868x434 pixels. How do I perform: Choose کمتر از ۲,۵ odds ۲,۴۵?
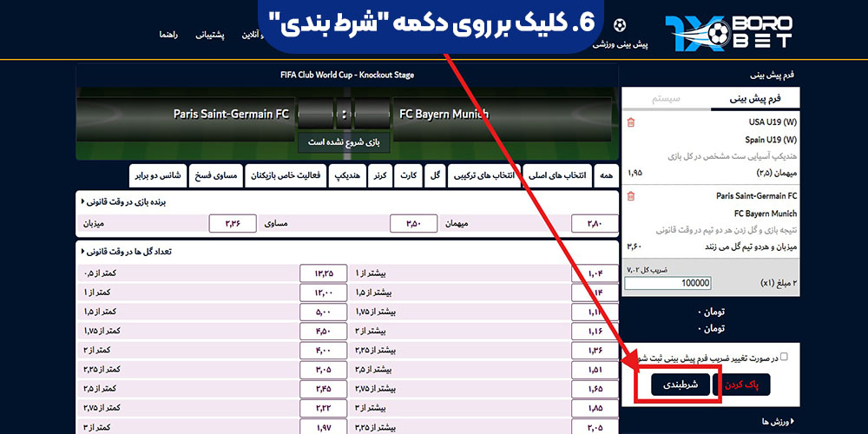323,389
